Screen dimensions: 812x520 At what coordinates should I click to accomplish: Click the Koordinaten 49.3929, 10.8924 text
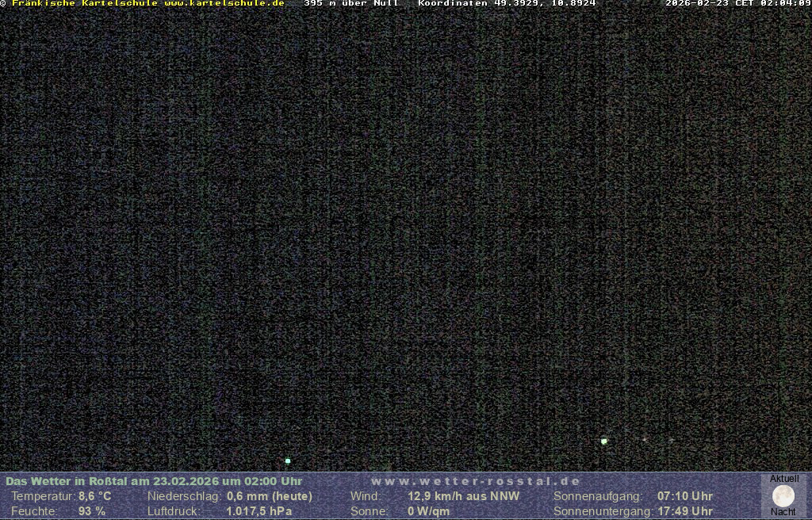[507, 4]
